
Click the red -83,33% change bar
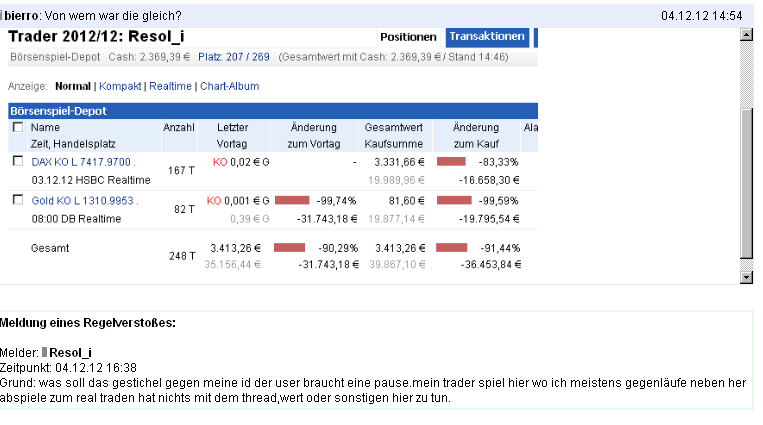451,161
